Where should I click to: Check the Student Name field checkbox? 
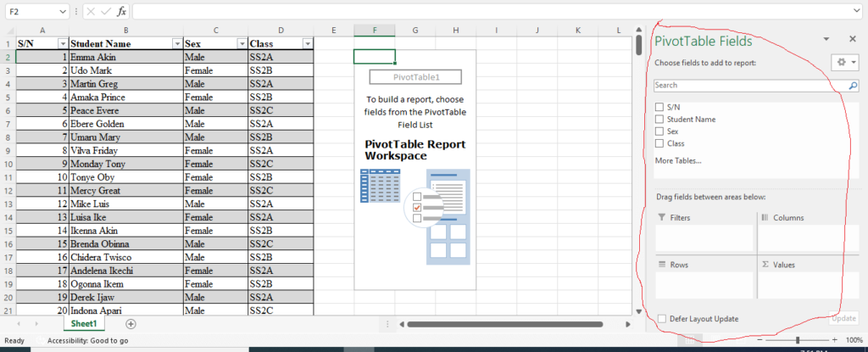[659, 120]
